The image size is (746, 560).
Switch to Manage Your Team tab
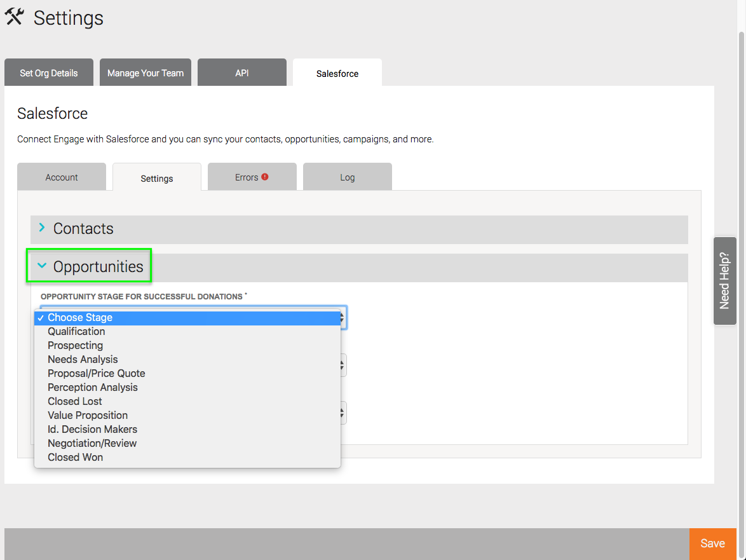145,73
